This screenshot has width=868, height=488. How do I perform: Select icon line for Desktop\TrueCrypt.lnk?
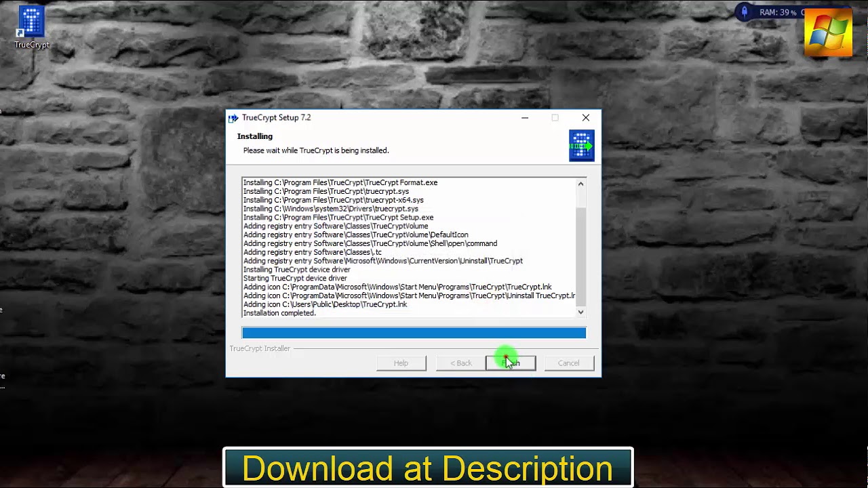[x=325, y=305]
